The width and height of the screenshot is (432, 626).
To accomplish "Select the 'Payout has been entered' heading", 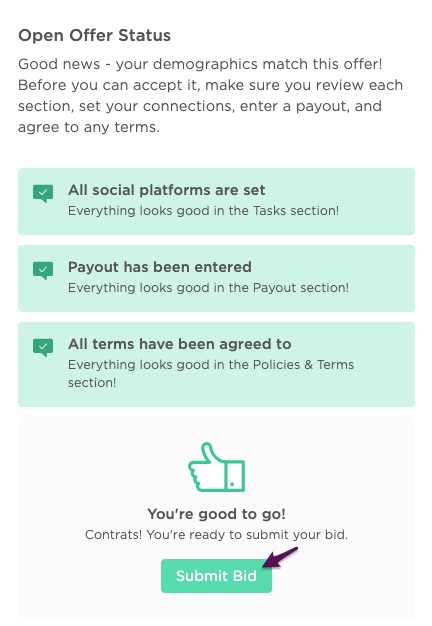I will pos(160,267).
